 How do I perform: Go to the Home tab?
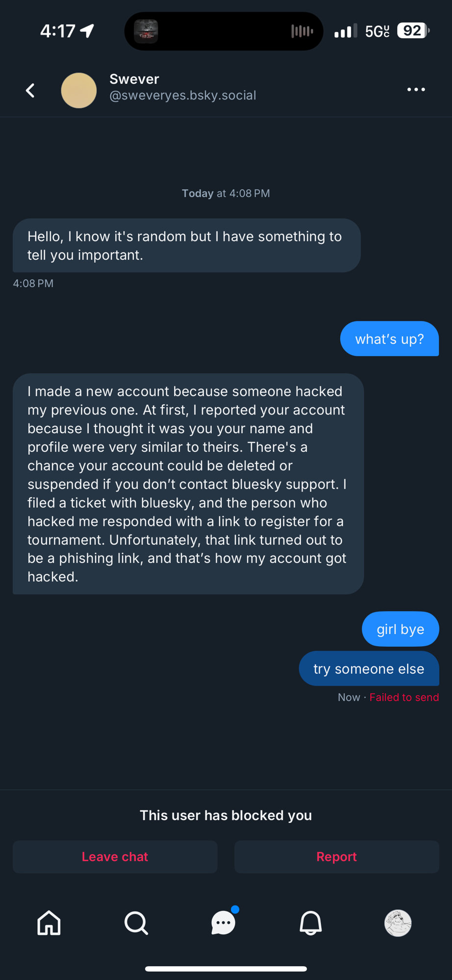(49, 923)
